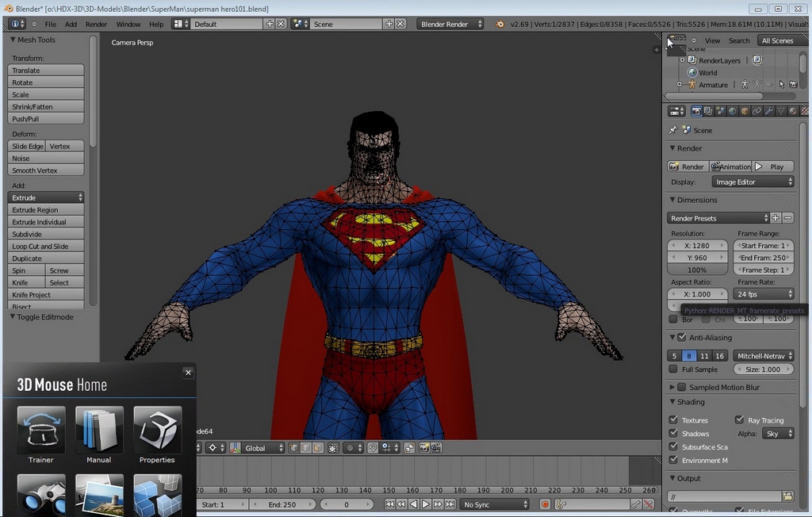Collapse the Dimensions panel

click(x=692, y=200)
